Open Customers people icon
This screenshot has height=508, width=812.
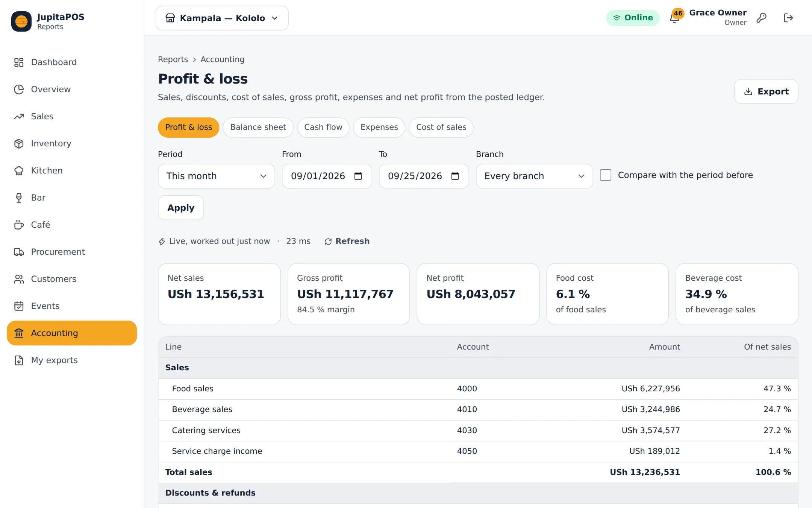click(x=19, y=279)
